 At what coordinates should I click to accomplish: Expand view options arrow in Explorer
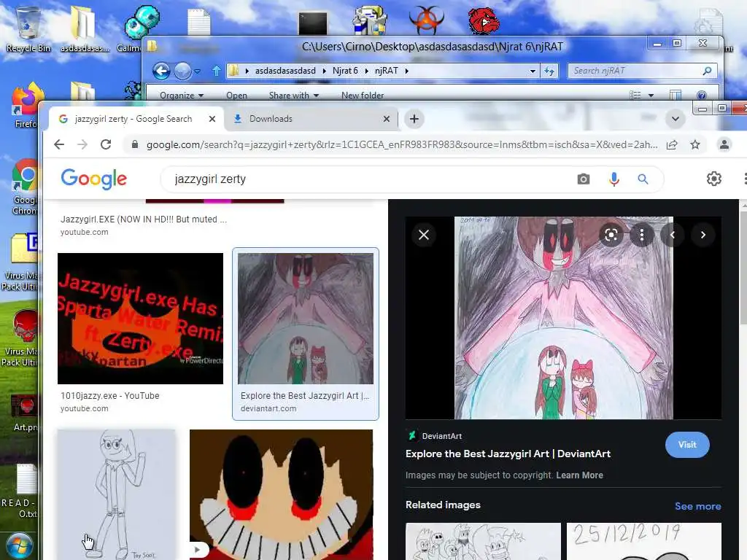(651, 96)
